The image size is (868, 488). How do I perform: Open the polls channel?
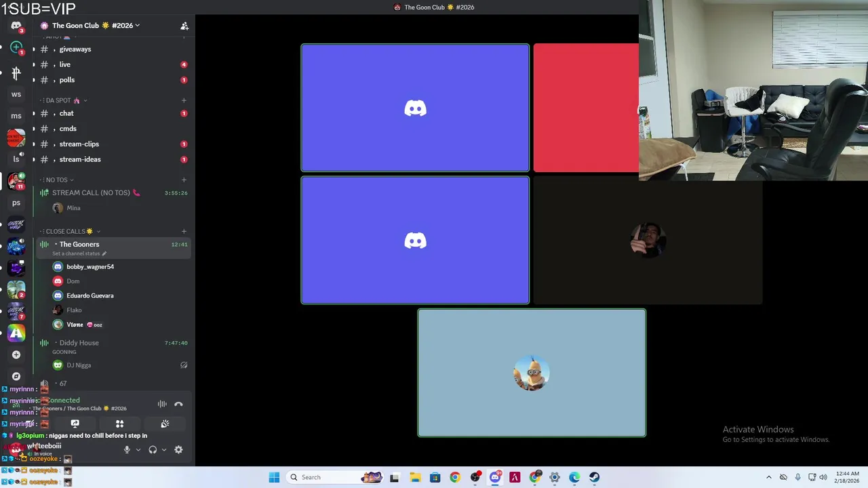[113, 80]
